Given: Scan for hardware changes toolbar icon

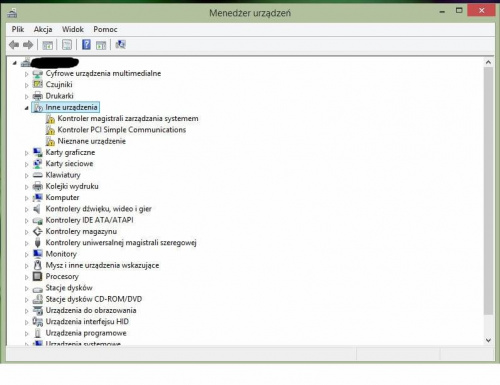Looking at the screenshot, I should (x=120, y=44).
